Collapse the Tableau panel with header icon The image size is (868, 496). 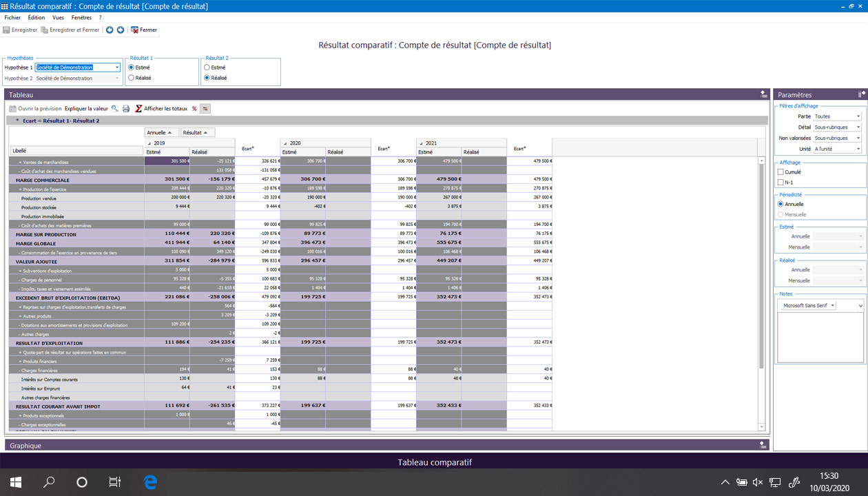[763, 94]
